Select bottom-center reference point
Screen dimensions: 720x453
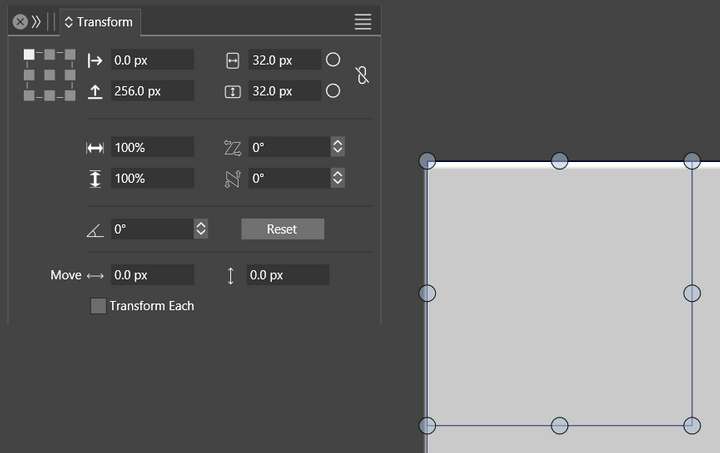click(x=50, y=95)
